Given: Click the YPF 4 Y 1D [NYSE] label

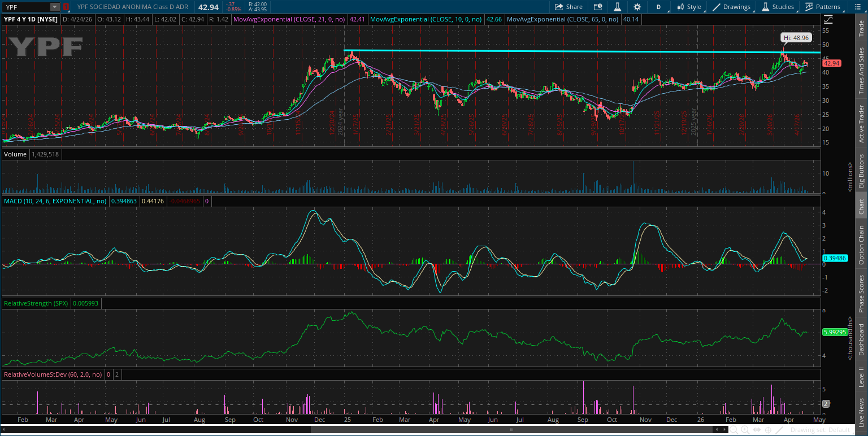Looking at the screenshot, I should tap(31, 19).
